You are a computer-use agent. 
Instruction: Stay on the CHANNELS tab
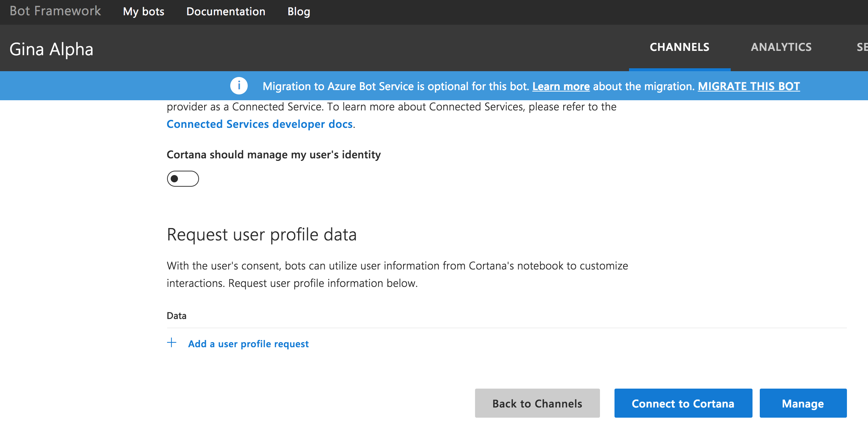(x=679, y=47)
